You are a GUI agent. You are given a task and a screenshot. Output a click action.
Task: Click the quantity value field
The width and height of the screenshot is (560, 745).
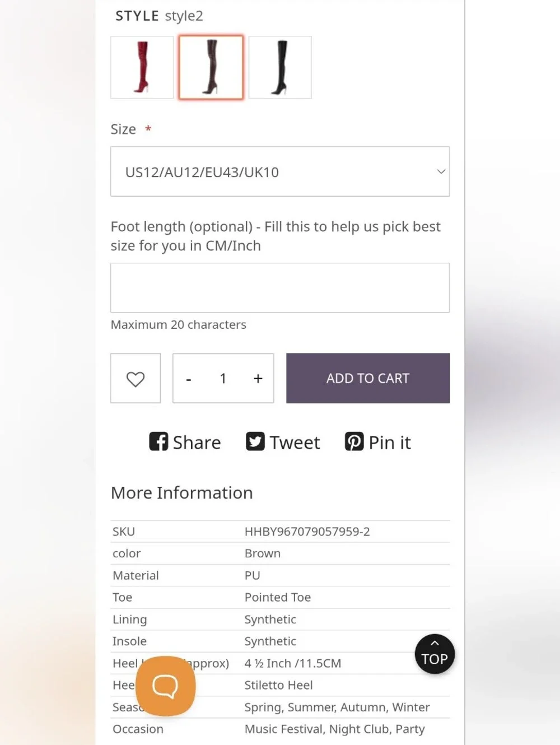tap(223, 379)
